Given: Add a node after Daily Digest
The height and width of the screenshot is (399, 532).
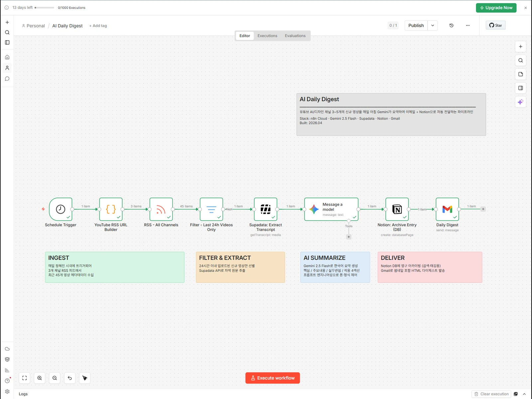Looking at the screenshot, I should pos(483,209).
